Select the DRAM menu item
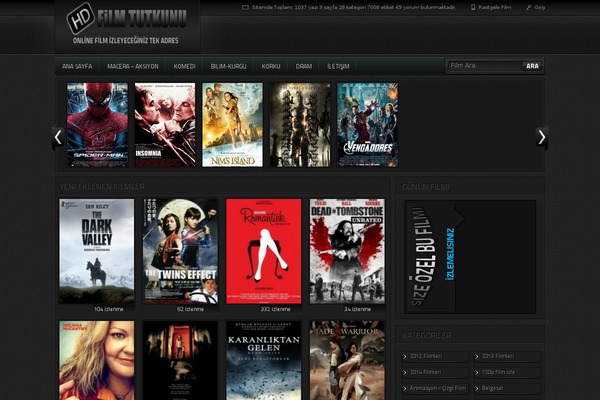This screenshot has width=600, height=400. point(304,66)
